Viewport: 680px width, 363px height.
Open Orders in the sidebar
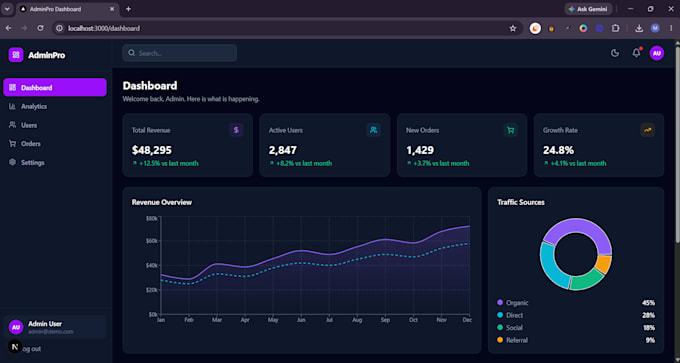click(55, 144)
